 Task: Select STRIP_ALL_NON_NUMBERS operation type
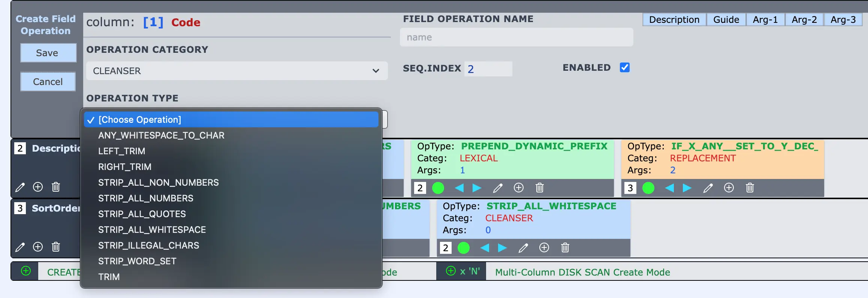tap(231, 182)
